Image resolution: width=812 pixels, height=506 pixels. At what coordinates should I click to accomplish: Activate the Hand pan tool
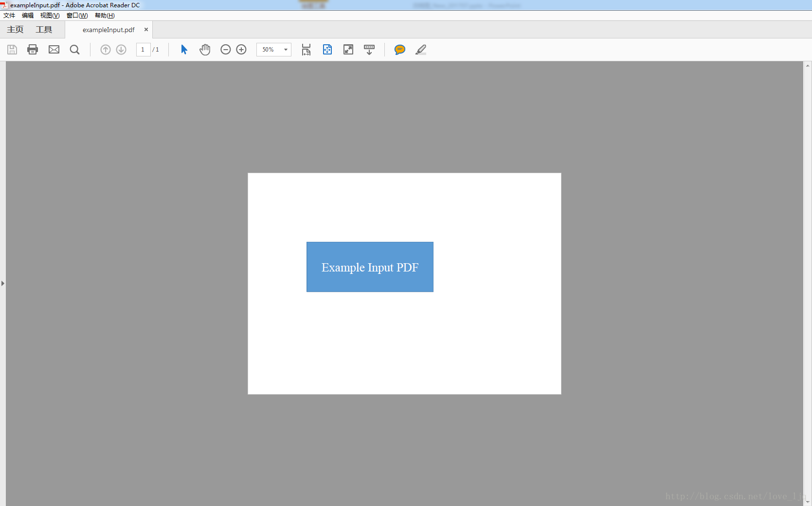pyautogui.click(x=205, y=50)
